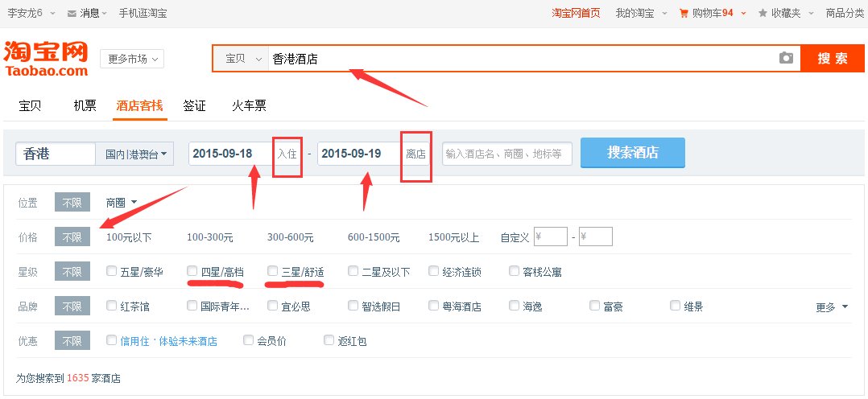Filter price by 1500元以上

[x=453, y=238]
